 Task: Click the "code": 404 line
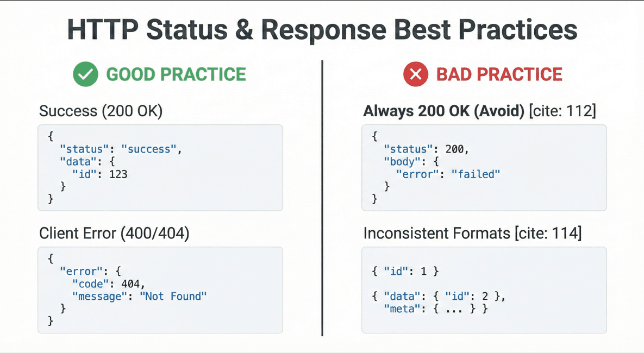point(109,283)
